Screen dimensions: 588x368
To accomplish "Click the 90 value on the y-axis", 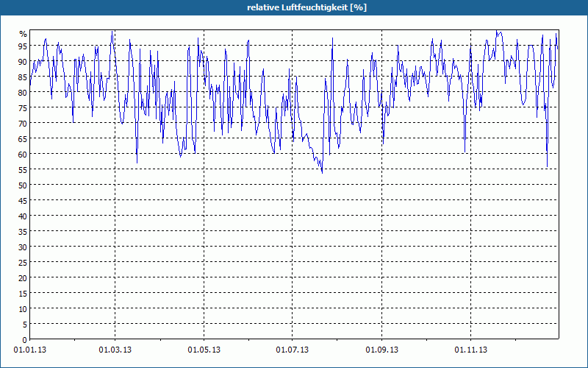I will click(23, 62).
